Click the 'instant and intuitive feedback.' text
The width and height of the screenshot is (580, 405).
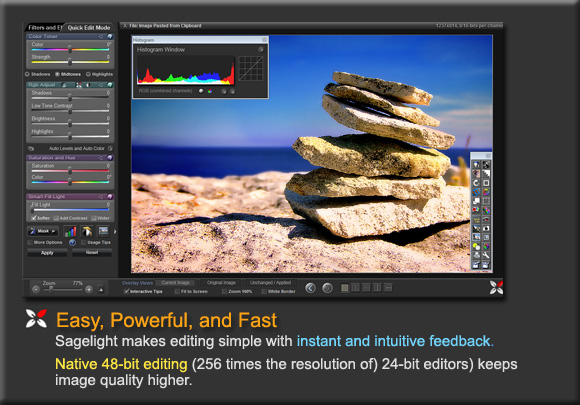(395, 341)
